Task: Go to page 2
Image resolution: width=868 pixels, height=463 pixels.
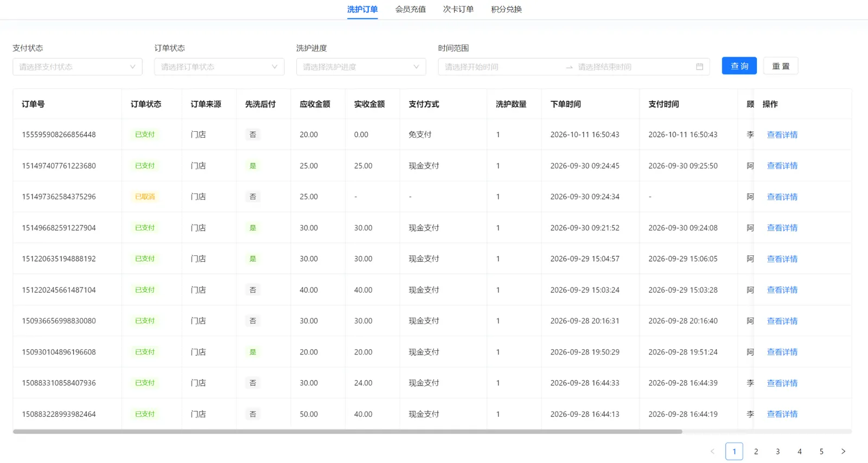Action: (x=756, y=451)
